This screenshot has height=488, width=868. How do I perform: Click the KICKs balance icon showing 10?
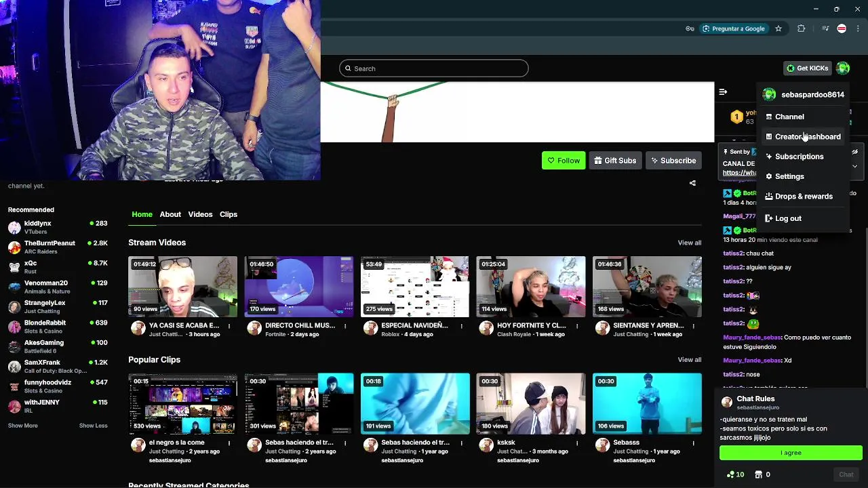[x=730, y=474]
